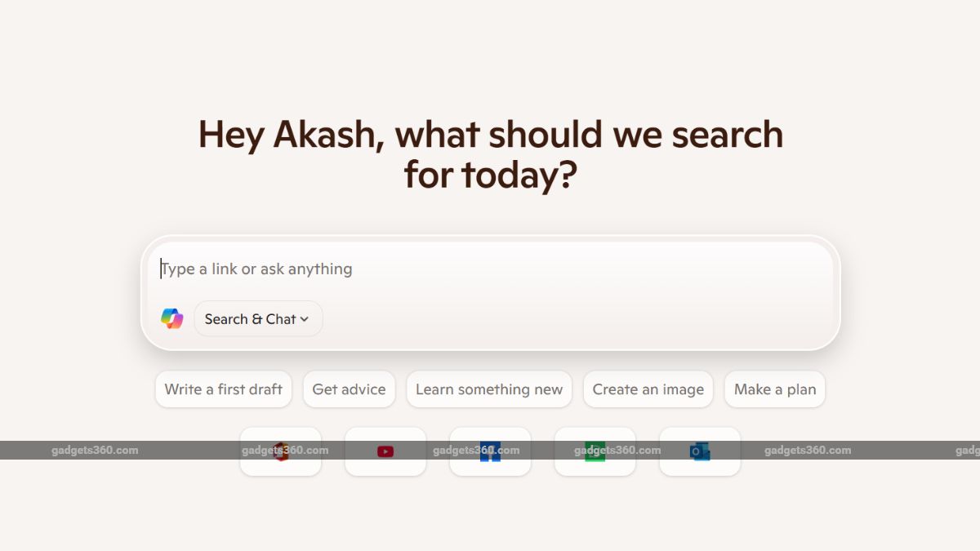Open the green spreadsheet shortcut tile
The height and width of the screenshot is (551, 980).
(x=595, y=451)
